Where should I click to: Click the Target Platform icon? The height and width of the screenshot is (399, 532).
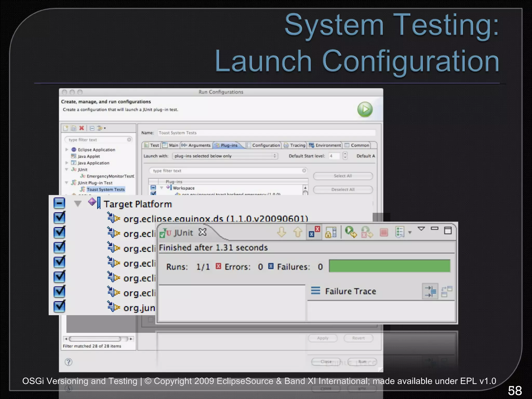click(94, 203)
